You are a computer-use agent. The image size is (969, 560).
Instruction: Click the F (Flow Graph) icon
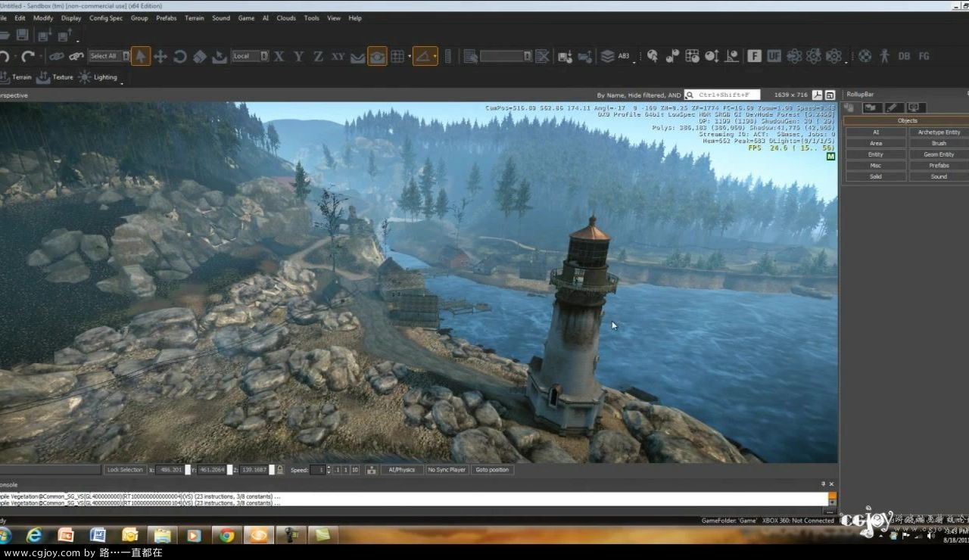coord(754,56)
